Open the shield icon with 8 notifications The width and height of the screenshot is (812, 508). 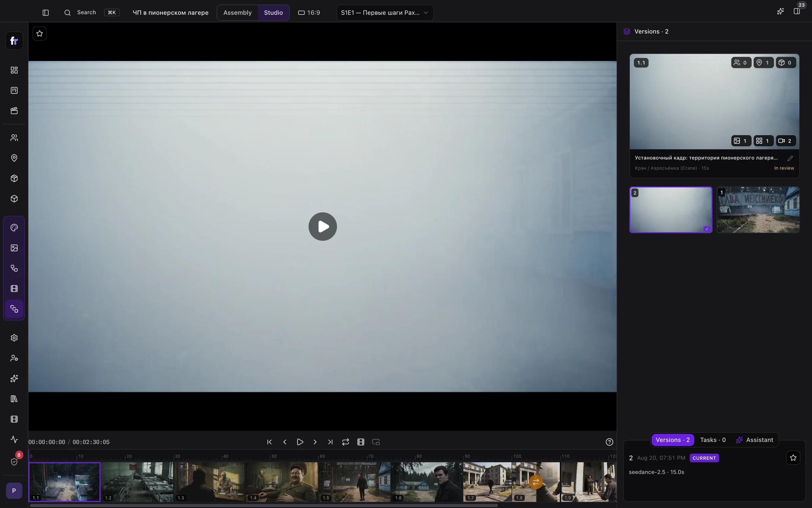(x=14, y=461)
